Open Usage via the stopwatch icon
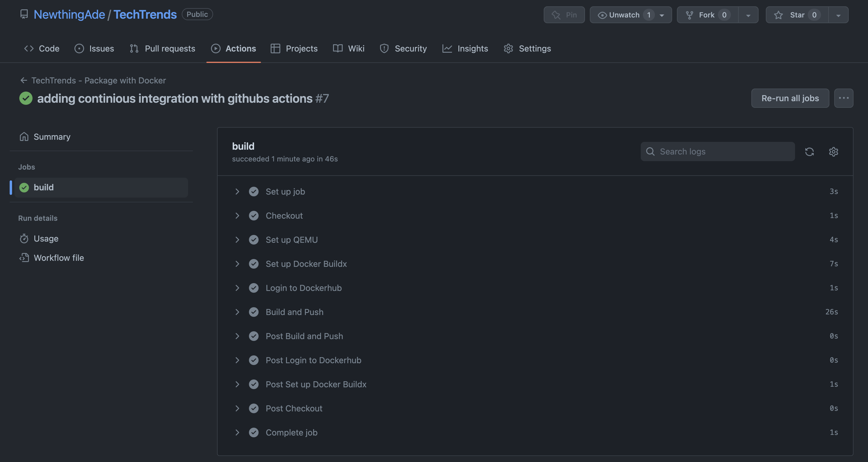Viewport: 868px width, 462px height. tap(24, 239)
